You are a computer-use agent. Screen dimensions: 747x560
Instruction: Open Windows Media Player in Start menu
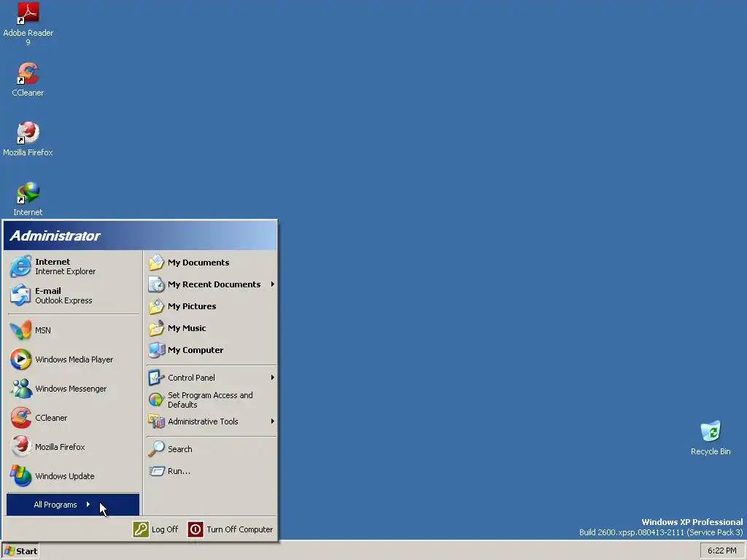[74, 359]
